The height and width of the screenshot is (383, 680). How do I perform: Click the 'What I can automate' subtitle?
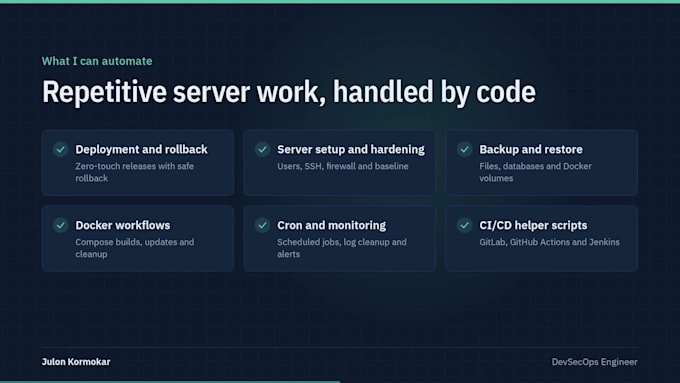click(97, 61)
